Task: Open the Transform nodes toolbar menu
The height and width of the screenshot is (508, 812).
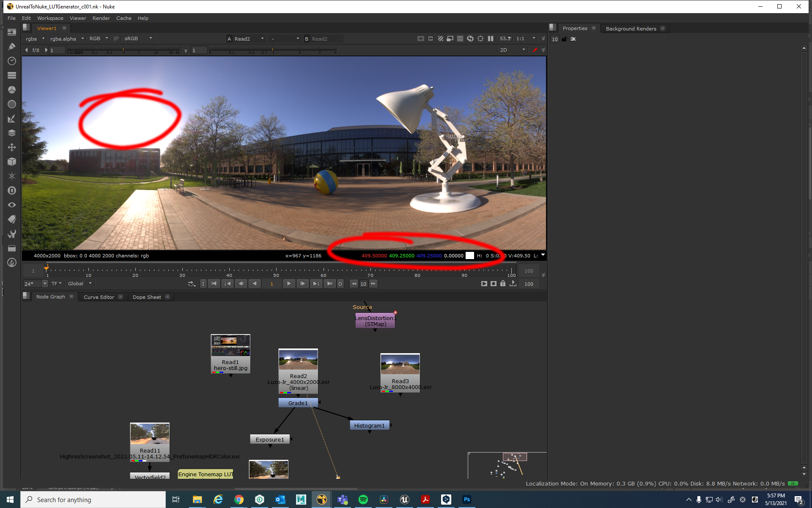Action: 12,147
